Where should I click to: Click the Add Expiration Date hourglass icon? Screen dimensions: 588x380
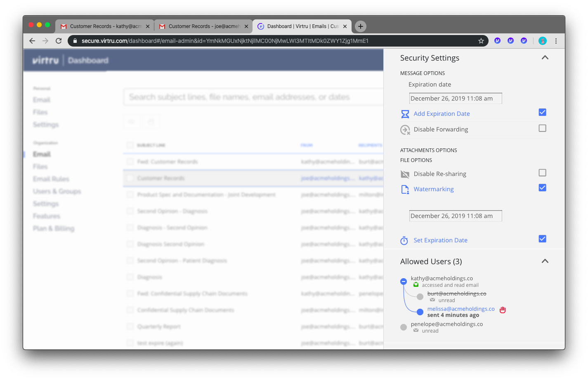[405, 114]
